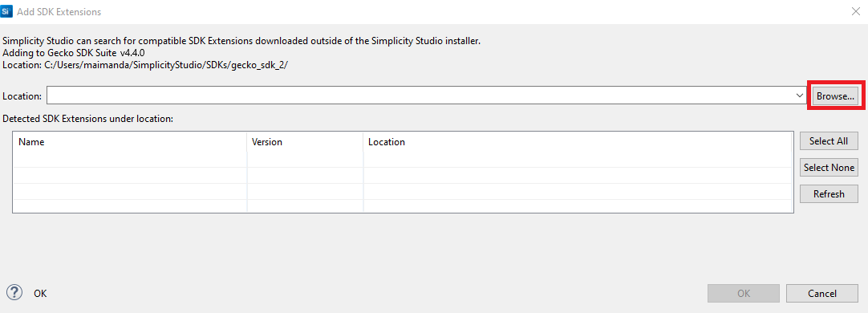Click the first empty cell under Version
This screenshot has height=313, width=868.
tap(305, 160)
